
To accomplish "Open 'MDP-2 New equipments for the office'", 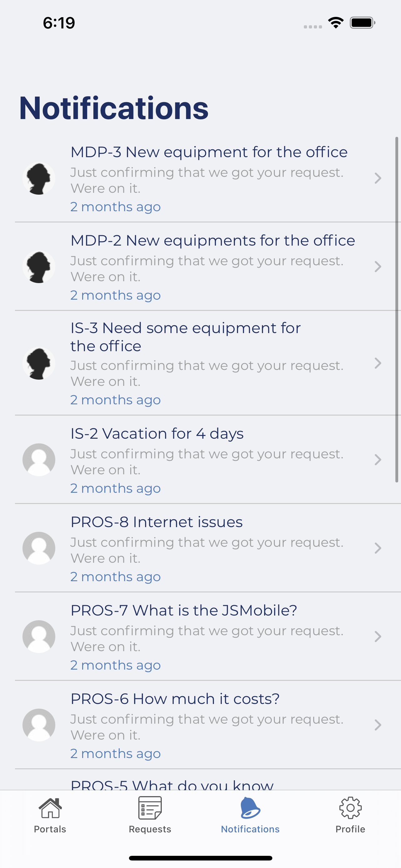I will 208,267.
